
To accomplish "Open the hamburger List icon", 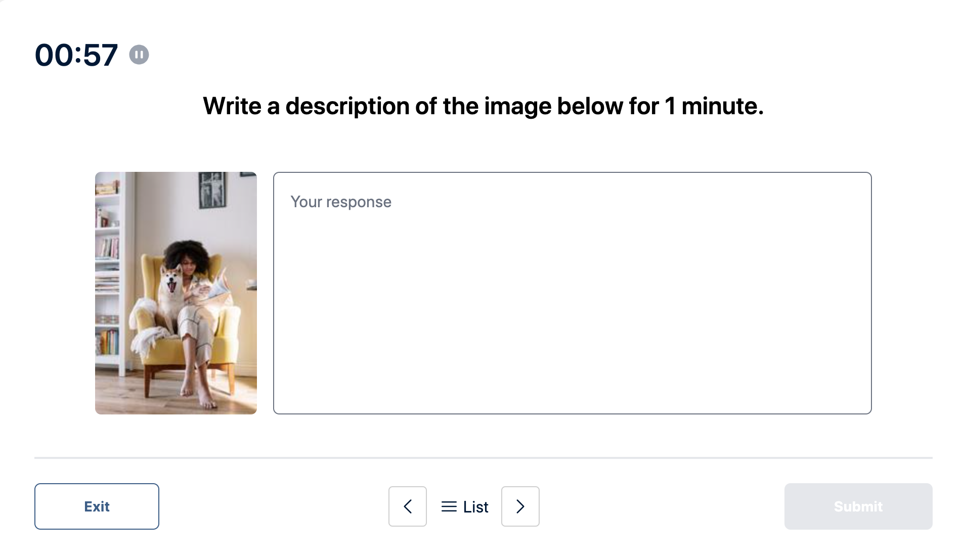I will pyautogui.click(x=449, y=506).
